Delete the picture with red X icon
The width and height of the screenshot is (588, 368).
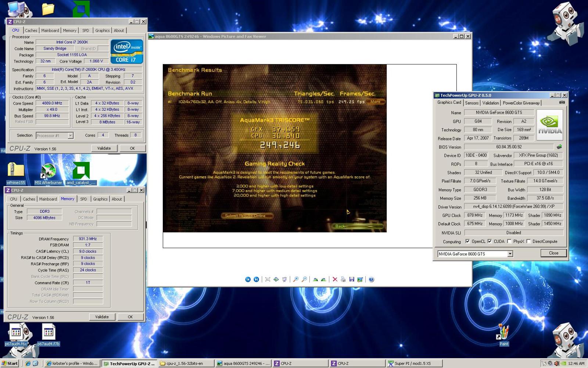point(335,279)
